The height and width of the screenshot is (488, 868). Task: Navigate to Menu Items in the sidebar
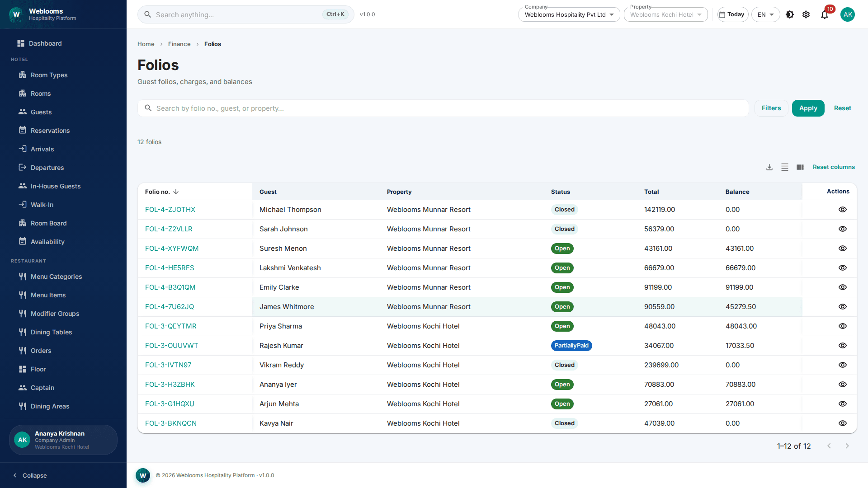click(x=63, y=295)
